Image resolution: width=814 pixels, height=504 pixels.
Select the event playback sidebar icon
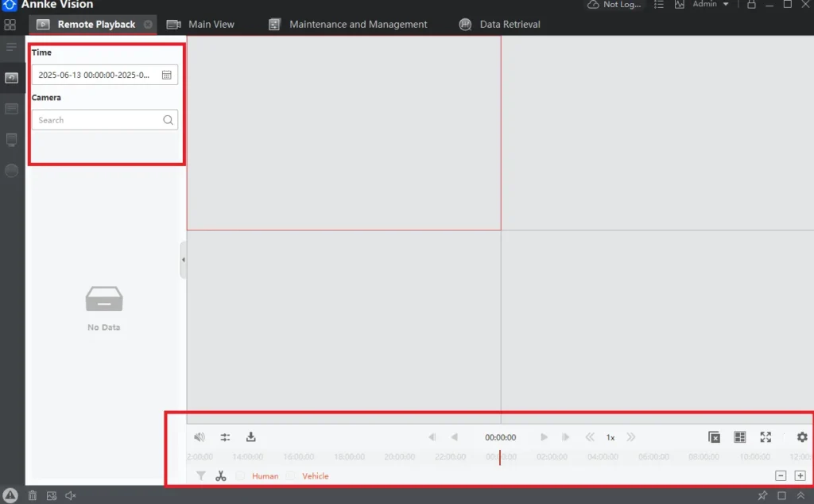(x=11, y=108)
